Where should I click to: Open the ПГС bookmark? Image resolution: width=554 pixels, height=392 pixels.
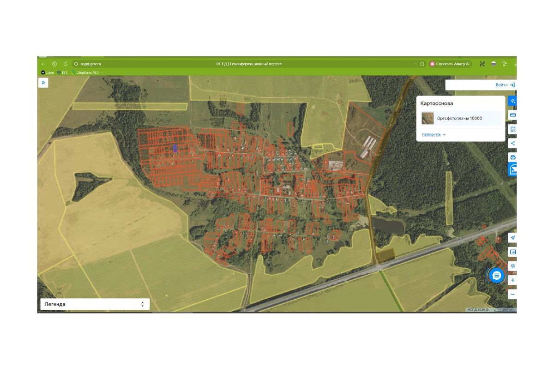62,72
